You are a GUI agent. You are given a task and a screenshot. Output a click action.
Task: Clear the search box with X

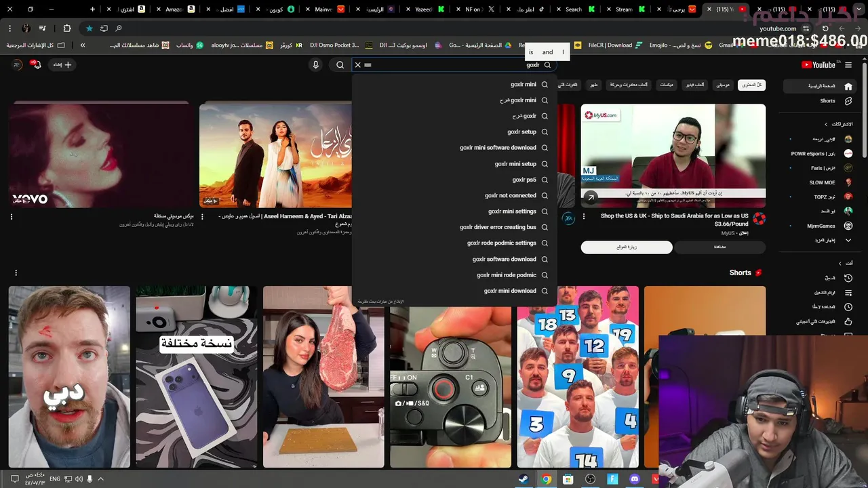[x=358, y=65]
